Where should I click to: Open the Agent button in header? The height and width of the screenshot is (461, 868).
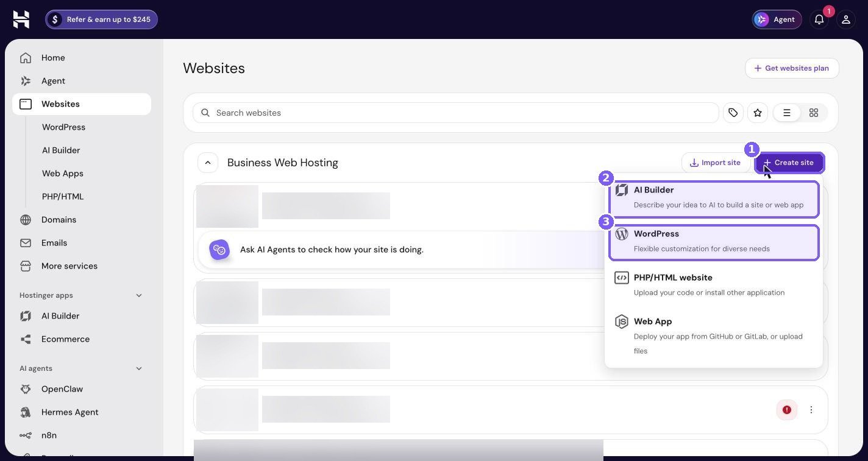tap(777, 19)
